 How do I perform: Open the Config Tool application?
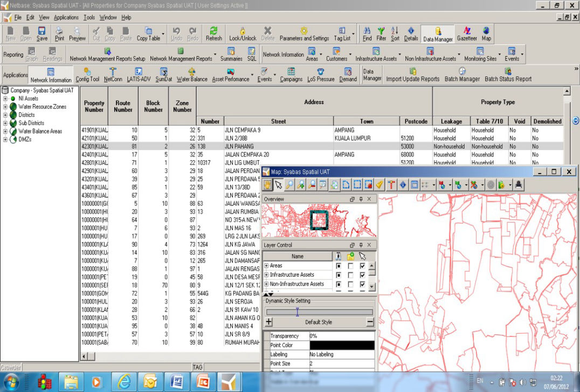click(x=87, y=75)
